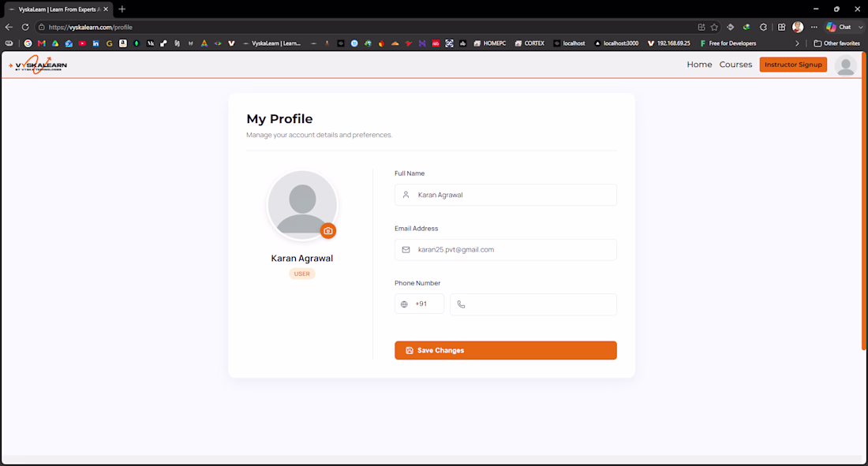The width and height of the screenshot is (868, 466).
Task: Open the LinkedIn bookmark icon
Action: (95, 43)
